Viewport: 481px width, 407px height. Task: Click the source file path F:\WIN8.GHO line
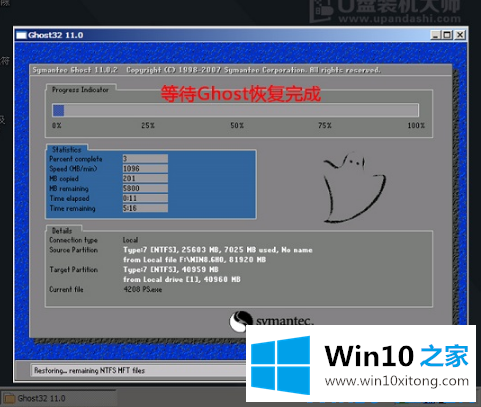click(195, 260)
